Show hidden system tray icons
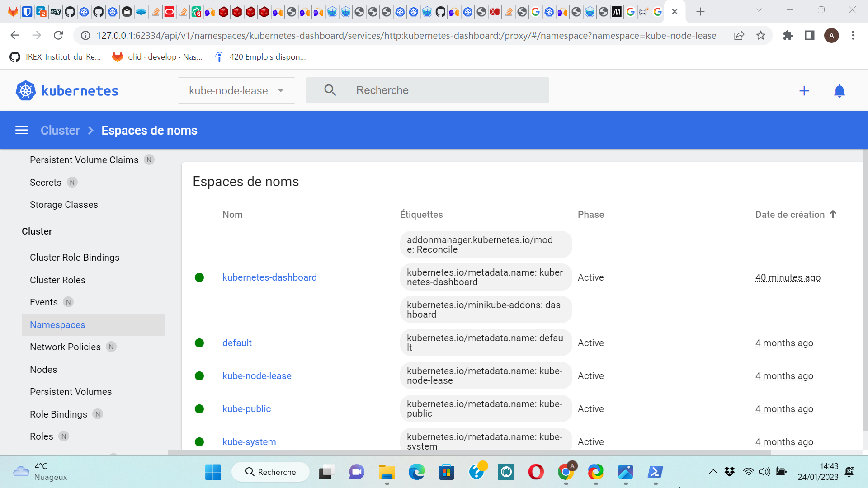 (x=713, y=472)
